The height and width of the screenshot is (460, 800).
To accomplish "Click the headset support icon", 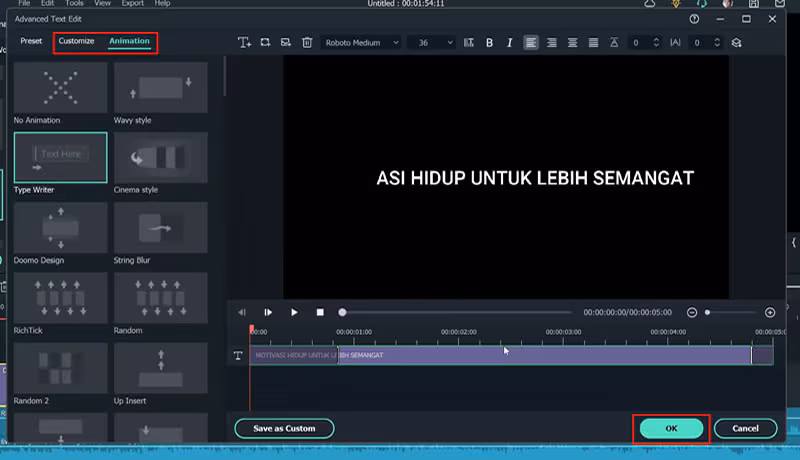I will (702, 4).
